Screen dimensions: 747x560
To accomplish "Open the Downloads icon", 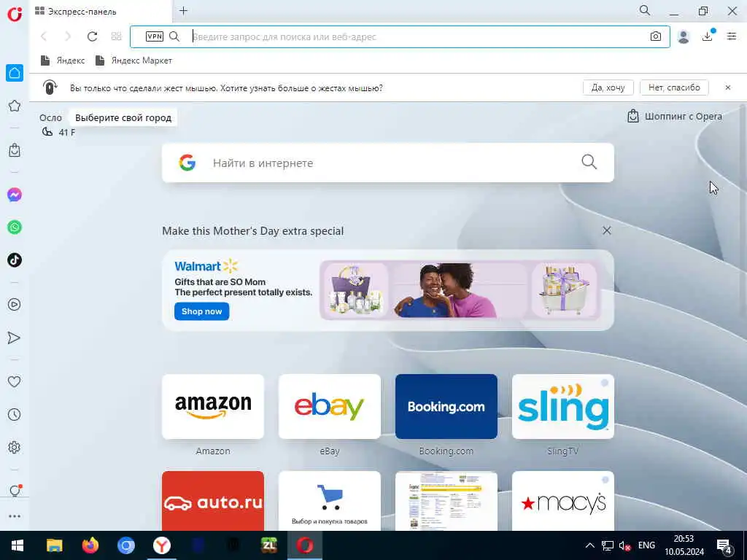I will [x=708, y=36].
